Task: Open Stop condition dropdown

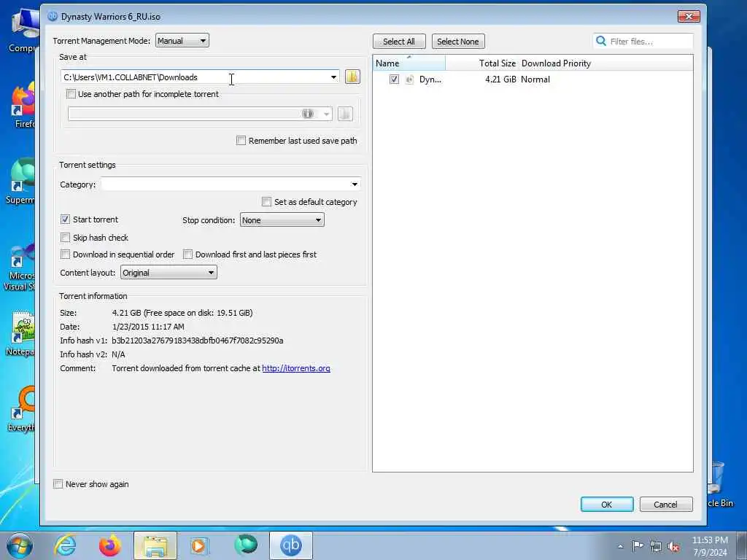Action: pyautogui.click(x=282, y=220)
